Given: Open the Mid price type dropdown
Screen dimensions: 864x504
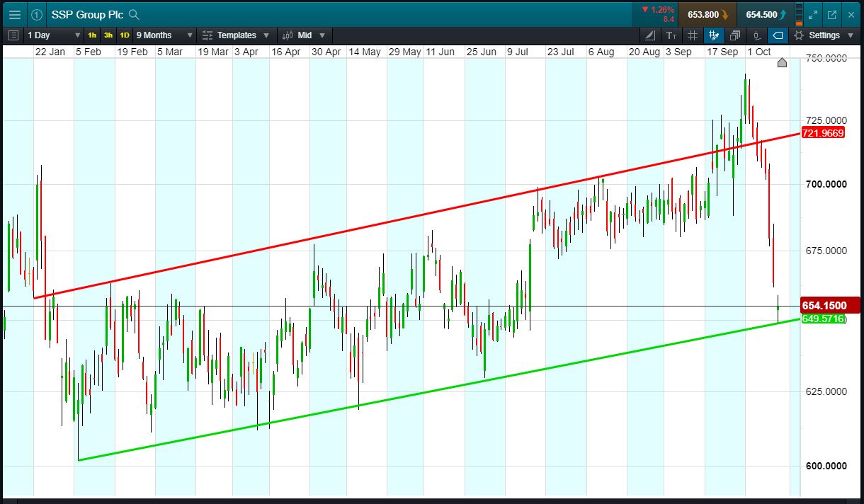Looking at the screenshot, I should (305, 35).
